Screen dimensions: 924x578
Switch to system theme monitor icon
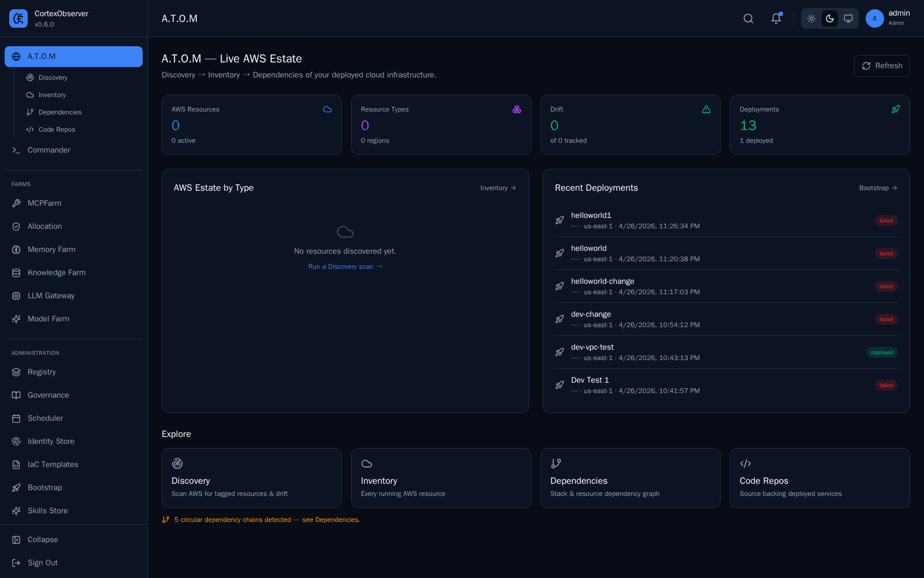pyautogui.click(x=848, y=18)
